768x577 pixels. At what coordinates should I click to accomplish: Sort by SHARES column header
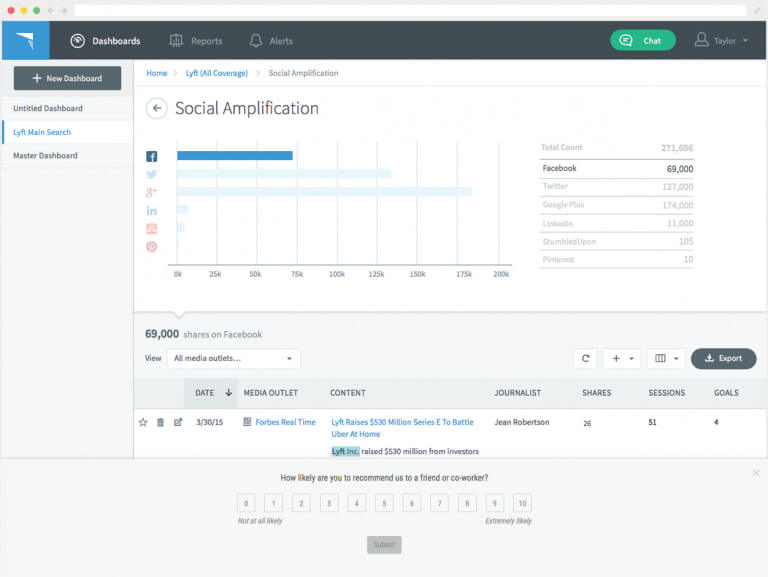coord(597,393)
